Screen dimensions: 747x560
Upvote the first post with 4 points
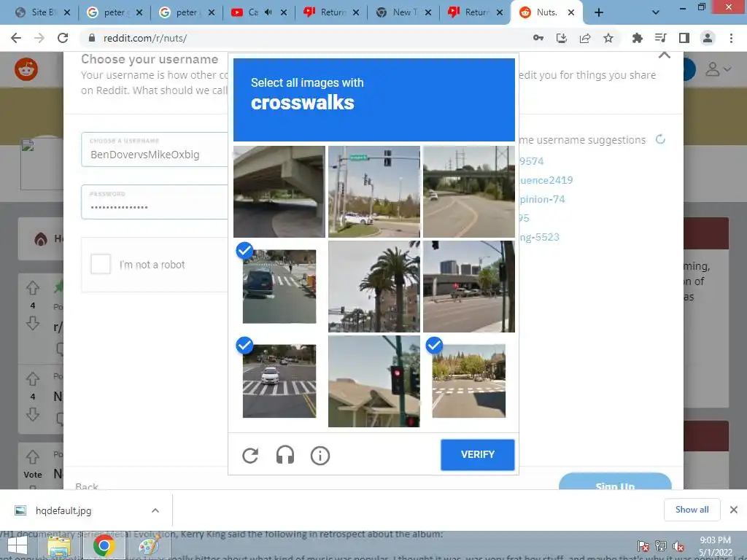(x=32, y=287)
